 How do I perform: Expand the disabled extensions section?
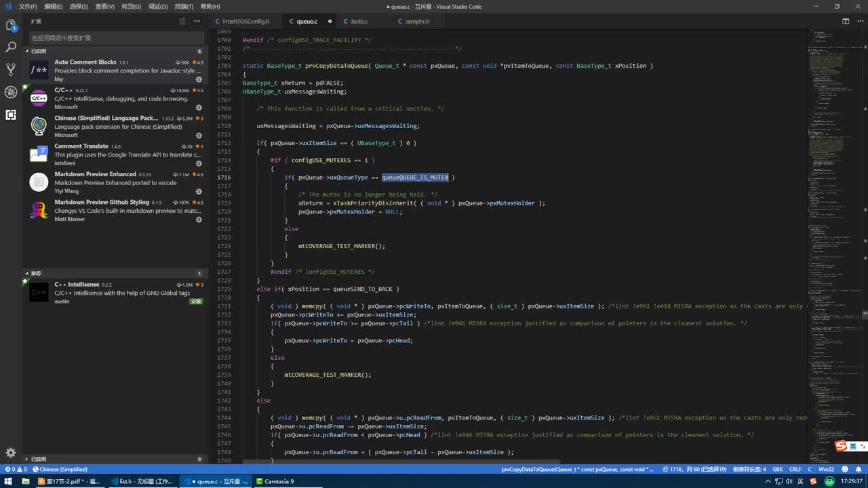115,459
